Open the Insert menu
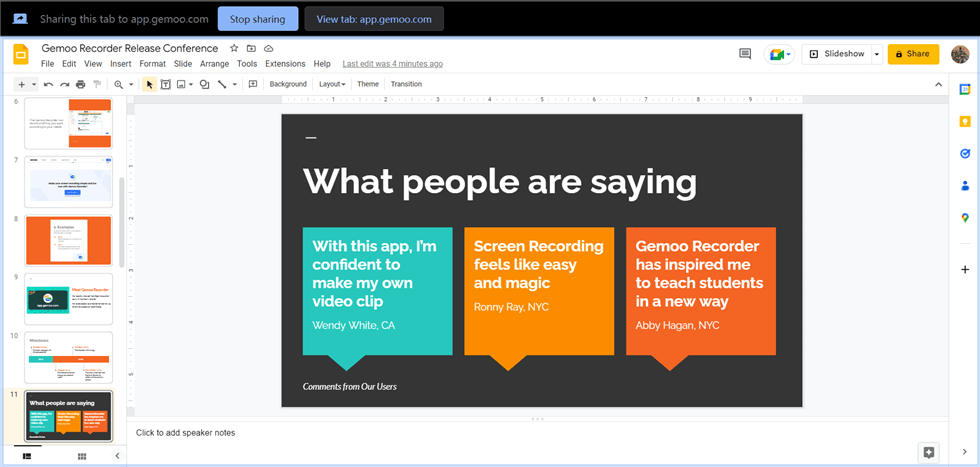Image resolution: width=980 pixels, height=467 pixels. click(x=121, y=64)
